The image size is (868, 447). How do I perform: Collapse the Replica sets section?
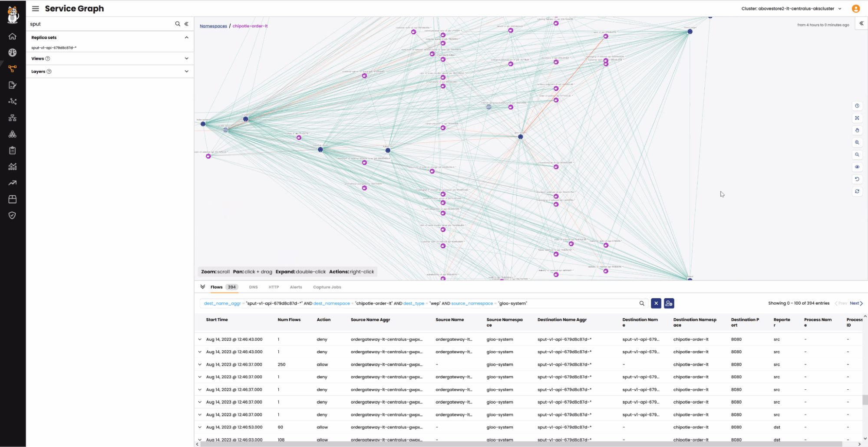point(187,37)
